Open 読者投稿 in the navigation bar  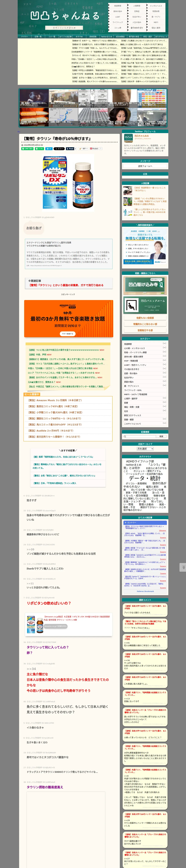pyautogui.click(x=93, y=37)
